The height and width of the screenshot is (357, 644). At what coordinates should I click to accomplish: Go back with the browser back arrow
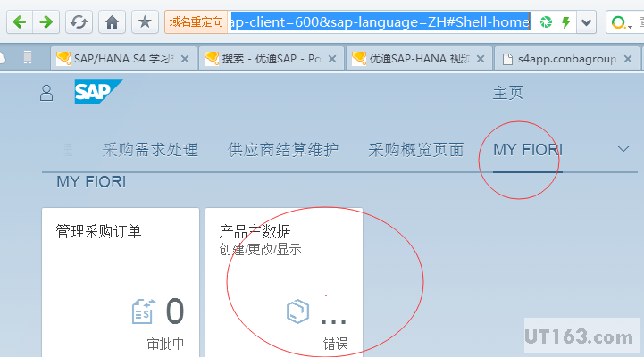[x=20, y=21]
